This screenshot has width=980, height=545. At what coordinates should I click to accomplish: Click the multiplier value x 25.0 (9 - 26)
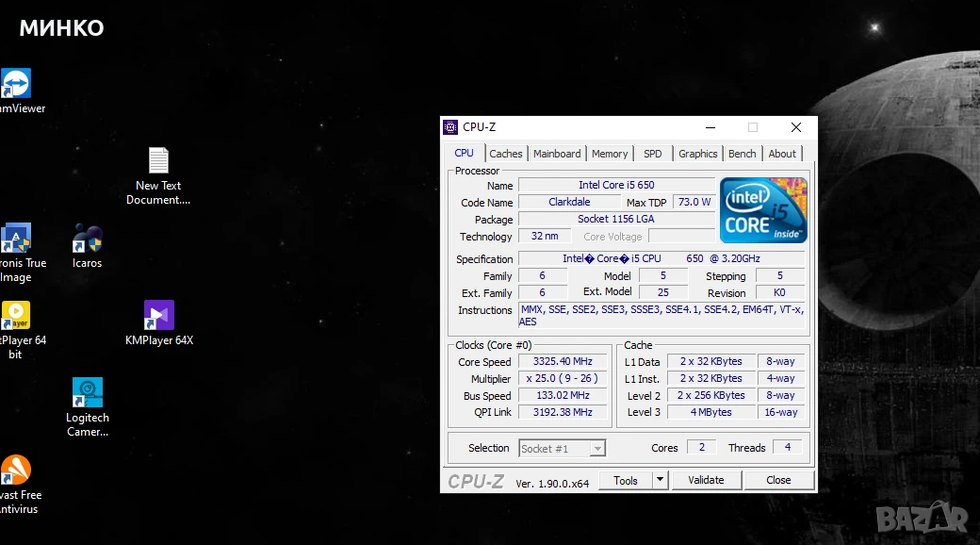(x=563, y=378)
